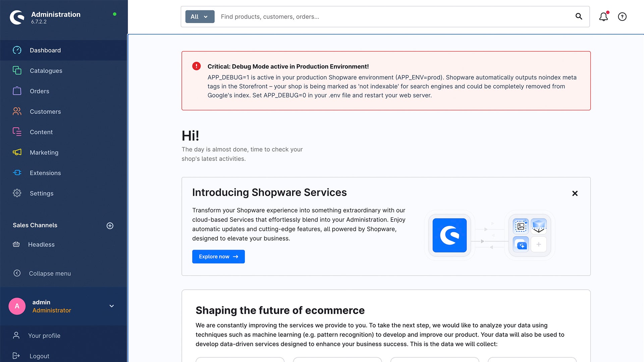The width and height of the screenshot is (644, 362).
Task: Expand the admin user menu chevron
Action: point(112,306)
